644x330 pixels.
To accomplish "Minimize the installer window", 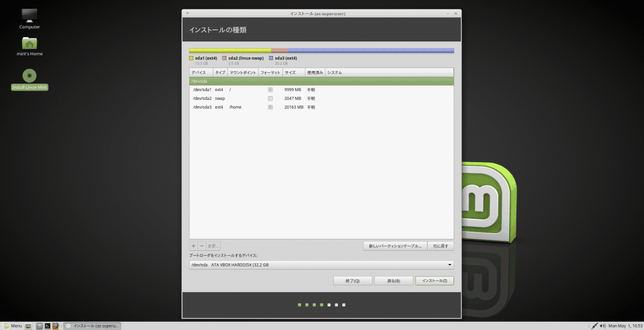I will pyautogui.click(x=448, y=14).
